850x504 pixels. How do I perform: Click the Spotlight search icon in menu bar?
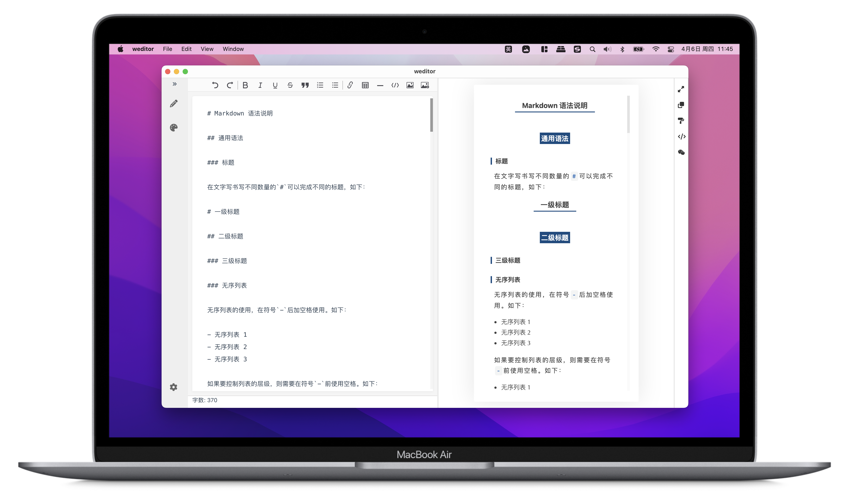(x=592, y=49)
